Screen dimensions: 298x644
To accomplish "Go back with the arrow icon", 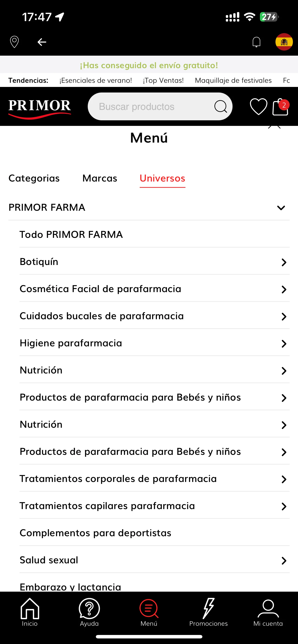I will coord(42,42).
